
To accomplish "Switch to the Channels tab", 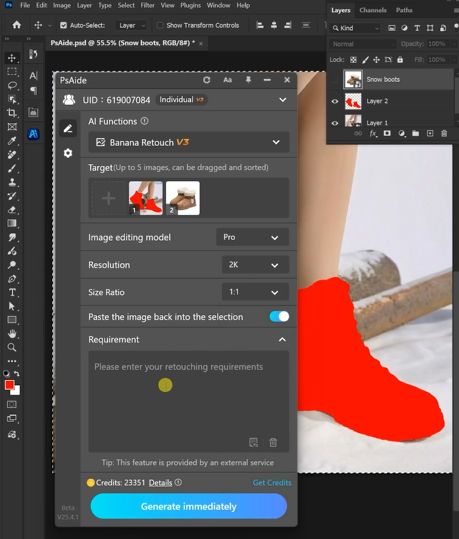I will click(x=373, y=10).
